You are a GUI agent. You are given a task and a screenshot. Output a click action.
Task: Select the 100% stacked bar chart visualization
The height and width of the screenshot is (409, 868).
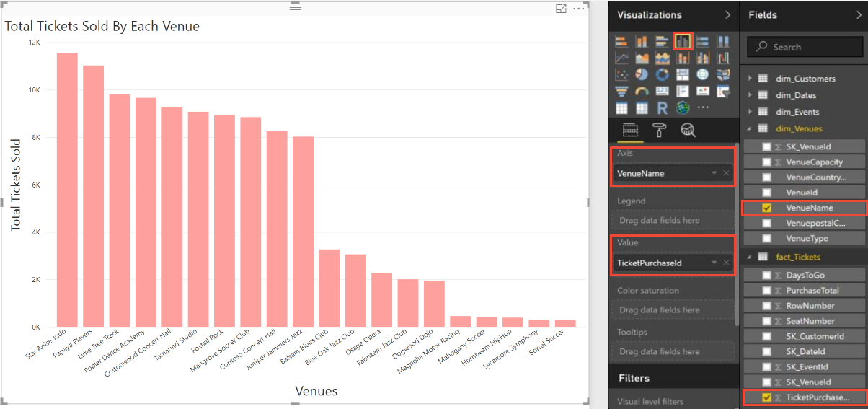pos(703,41)
